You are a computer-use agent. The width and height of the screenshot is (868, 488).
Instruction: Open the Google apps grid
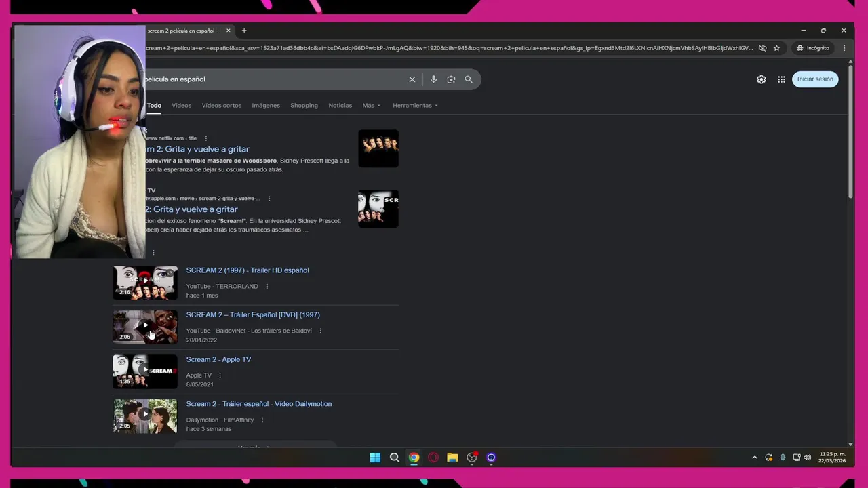pyautogui.click(x=781, y=79)
